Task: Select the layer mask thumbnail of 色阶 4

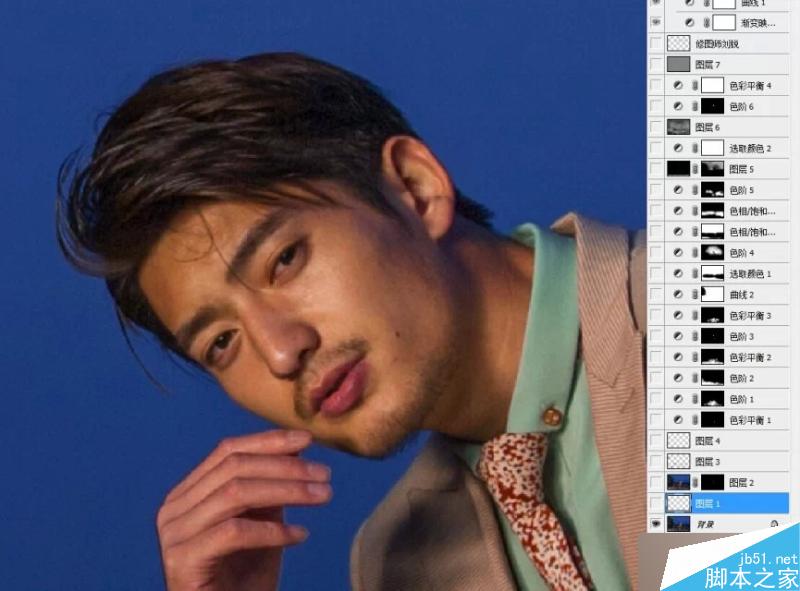Action: pos(712,253)
